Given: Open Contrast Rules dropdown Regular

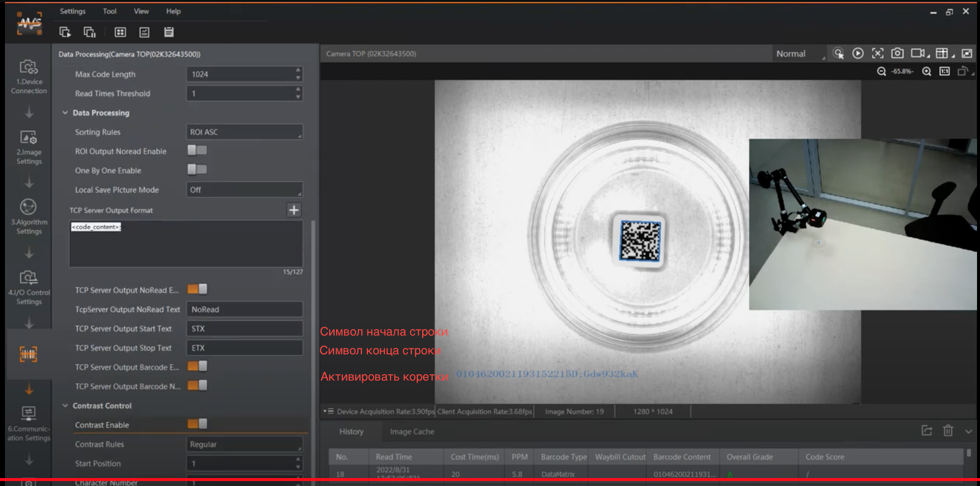Looking at the screenshot, I should (x=245, y=444).
